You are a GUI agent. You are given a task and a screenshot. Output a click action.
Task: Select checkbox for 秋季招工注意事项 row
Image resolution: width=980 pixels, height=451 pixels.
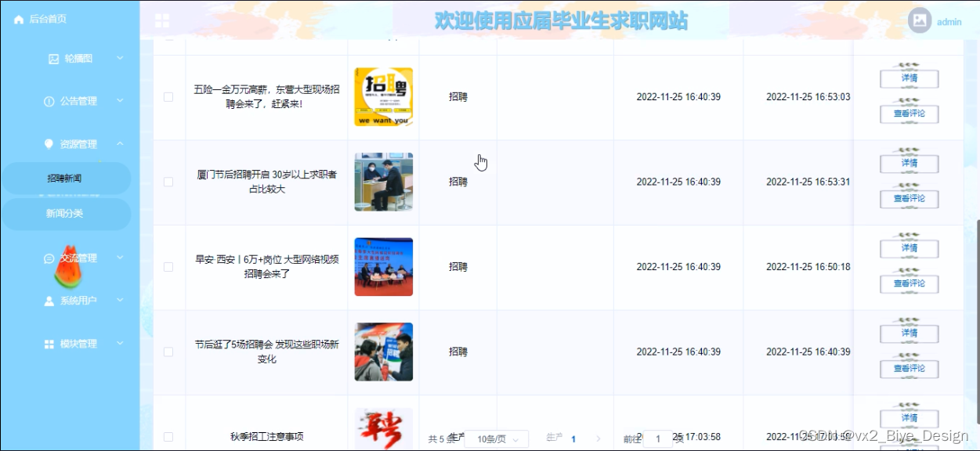[x=168, y=437]
